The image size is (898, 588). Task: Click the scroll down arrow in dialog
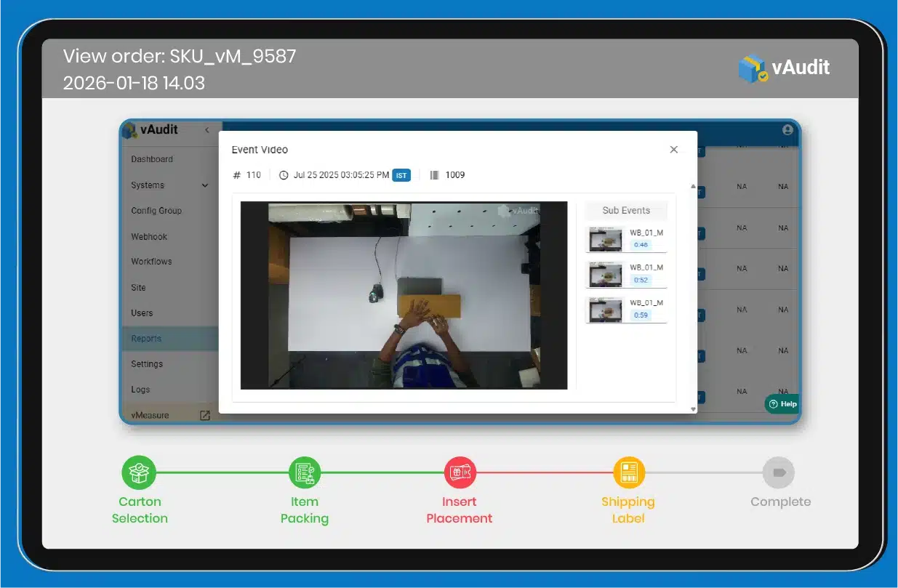point(693,409)
